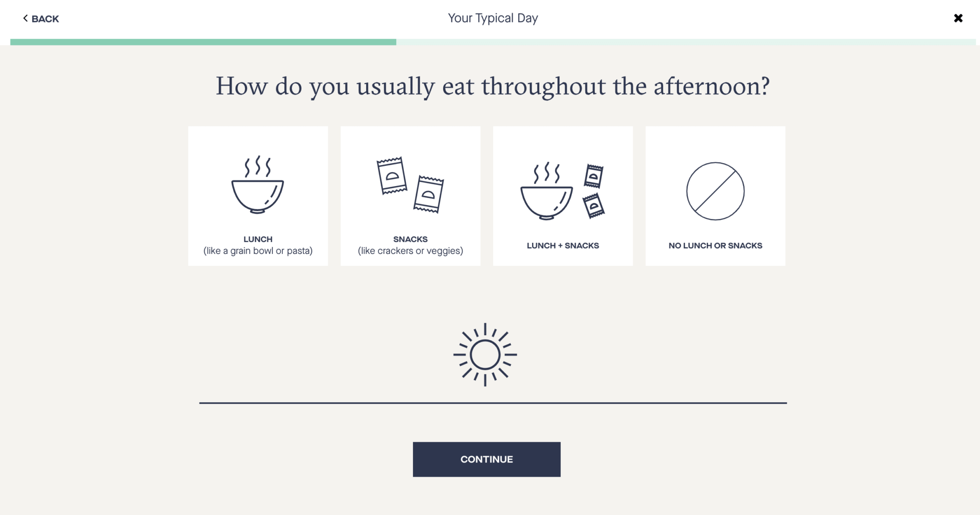Click the crackers or veggies subtitle text
Screen dimensions: 980x515
(x=410, y=250)
